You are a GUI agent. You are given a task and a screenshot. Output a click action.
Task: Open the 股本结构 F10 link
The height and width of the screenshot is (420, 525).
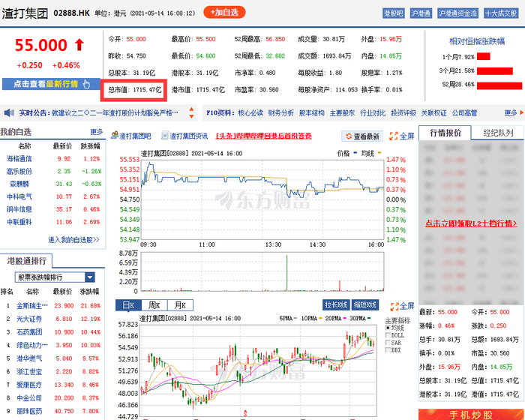312,112
